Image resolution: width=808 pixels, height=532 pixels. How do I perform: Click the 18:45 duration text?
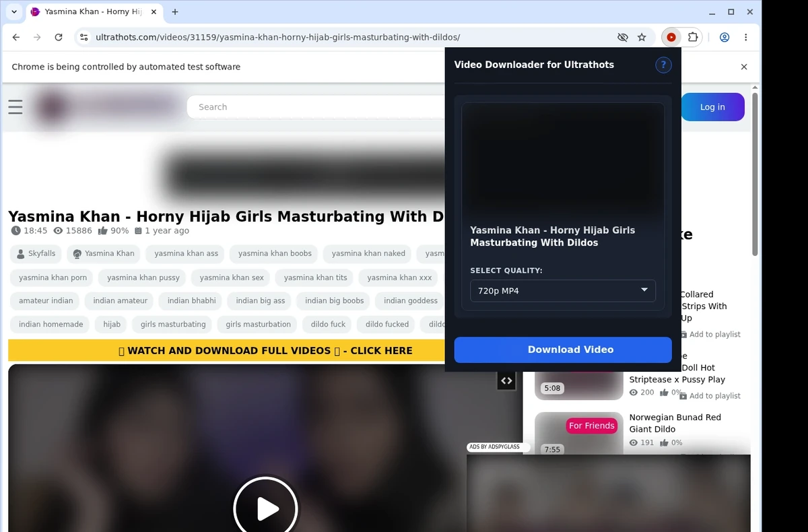tap(36, 231)
